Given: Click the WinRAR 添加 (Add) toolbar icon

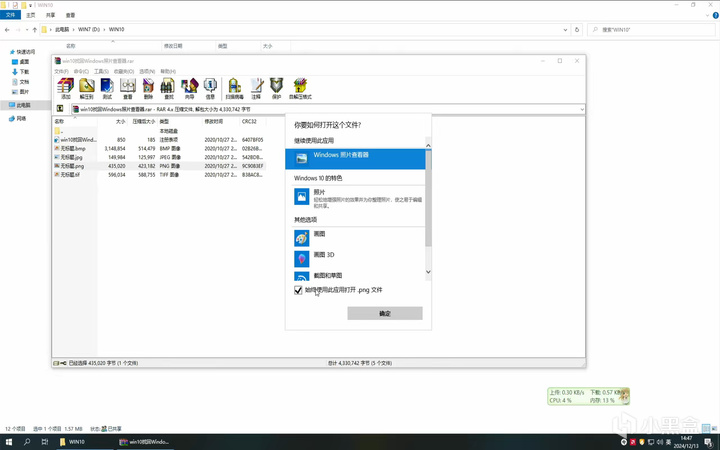Looking at the screenshot, I should 66,88.
